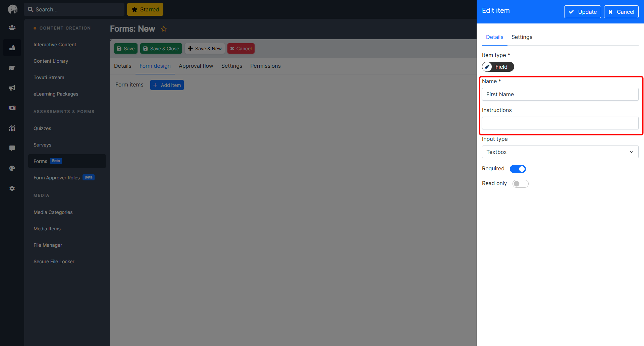Open Interactive Content
The width and height of the screenshot is (644, 346).
55,45
